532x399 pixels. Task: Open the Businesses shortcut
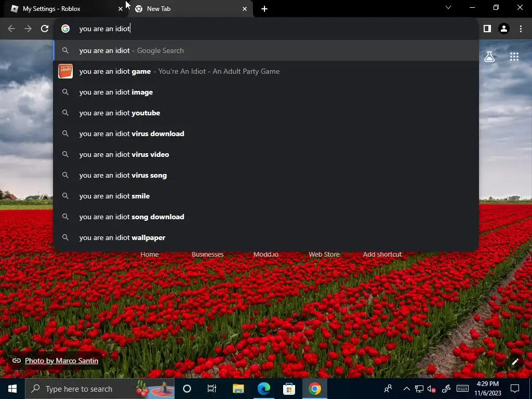coord(208,254)
